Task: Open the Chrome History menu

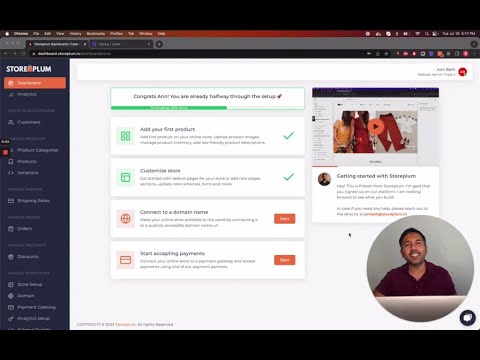Action: click(x=75, y=34)
